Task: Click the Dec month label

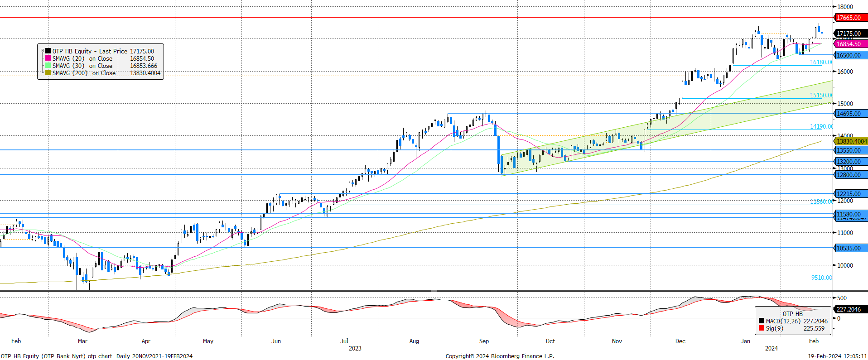Action: click(x=680, y=341)
